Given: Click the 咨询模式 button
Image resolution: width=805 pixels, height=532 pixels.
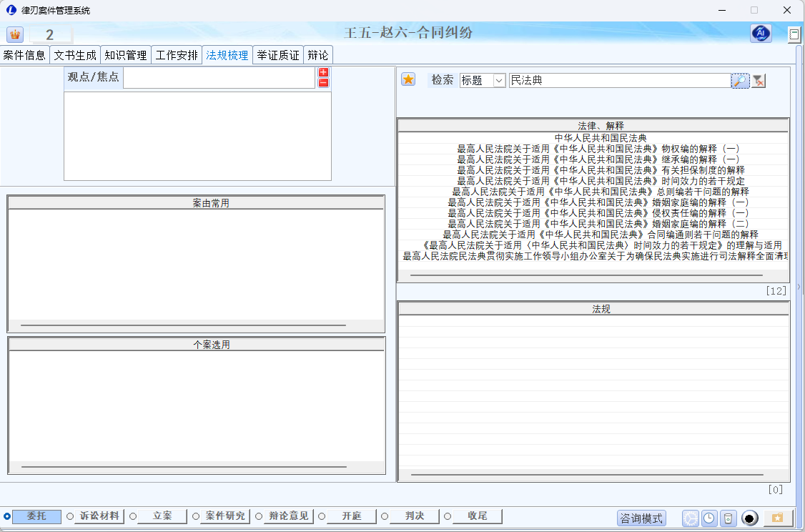Looking at the screenshot, I should pos(641,518).
